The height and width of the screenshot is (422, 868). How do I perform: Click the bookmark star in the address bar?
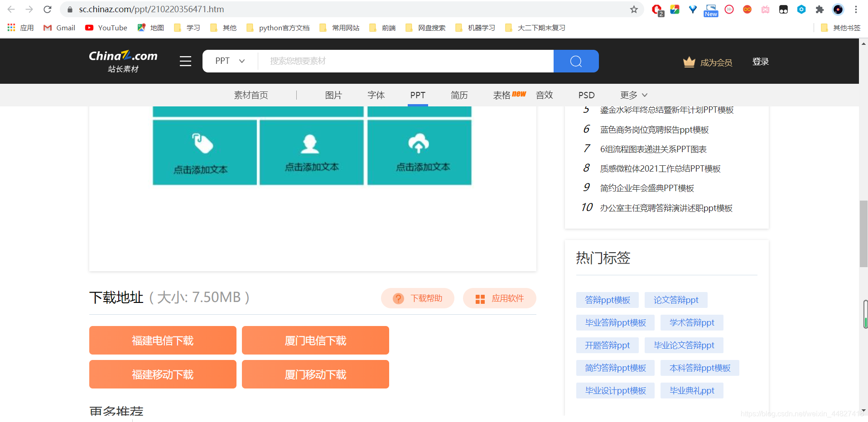634,9
